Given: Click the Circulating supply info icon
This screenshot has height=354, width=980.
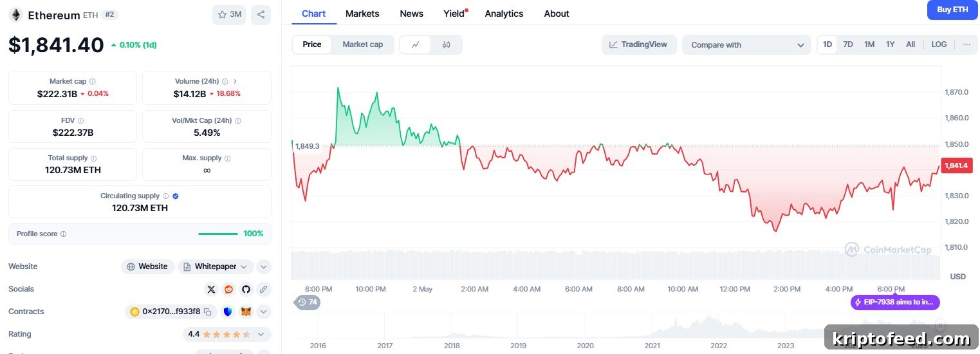Looking at the screenshot, I should [165, 196].
